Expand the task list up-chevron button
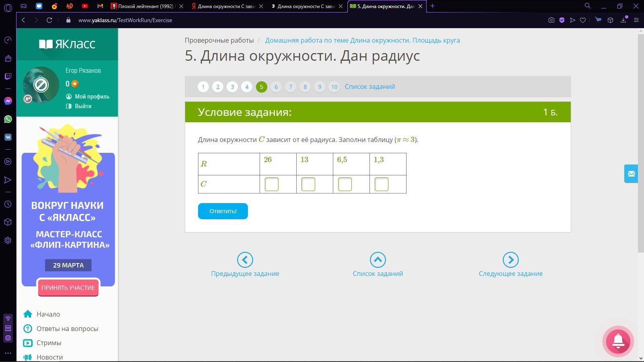Screen dimensions: 644x362 click(x=378, y=260)
